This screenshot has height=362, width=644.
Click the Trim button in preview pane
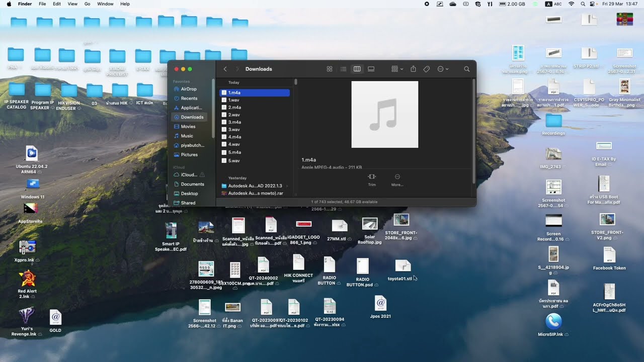point(372,180)
